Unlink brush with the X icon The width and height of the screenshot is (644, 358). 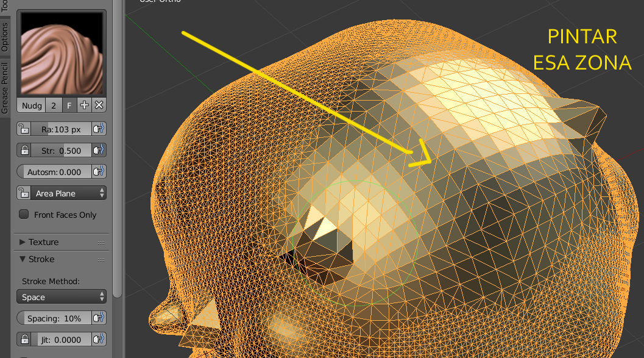click(x=99, y=106)
